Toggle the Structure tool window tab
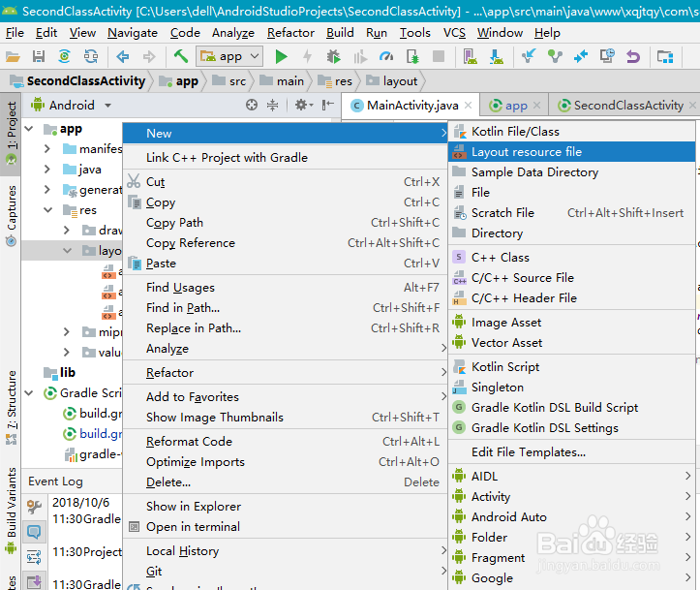 click(x=11, y=407)
